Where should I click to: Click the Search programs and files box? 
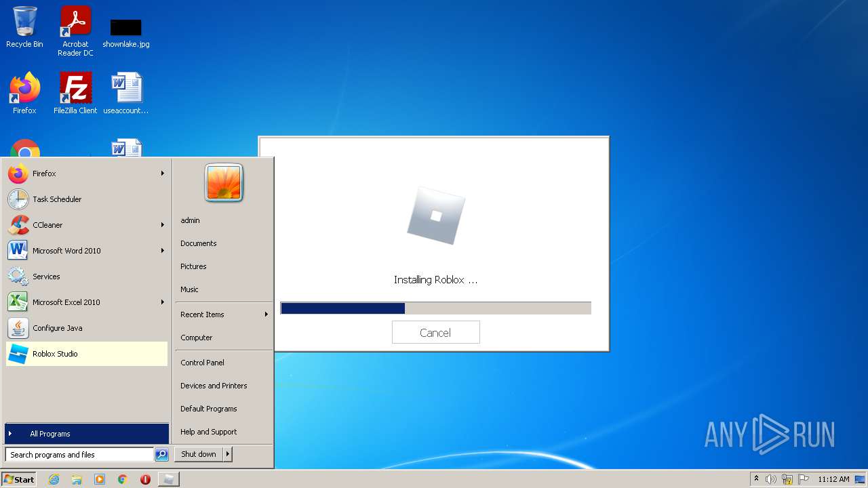coord(79,455)
